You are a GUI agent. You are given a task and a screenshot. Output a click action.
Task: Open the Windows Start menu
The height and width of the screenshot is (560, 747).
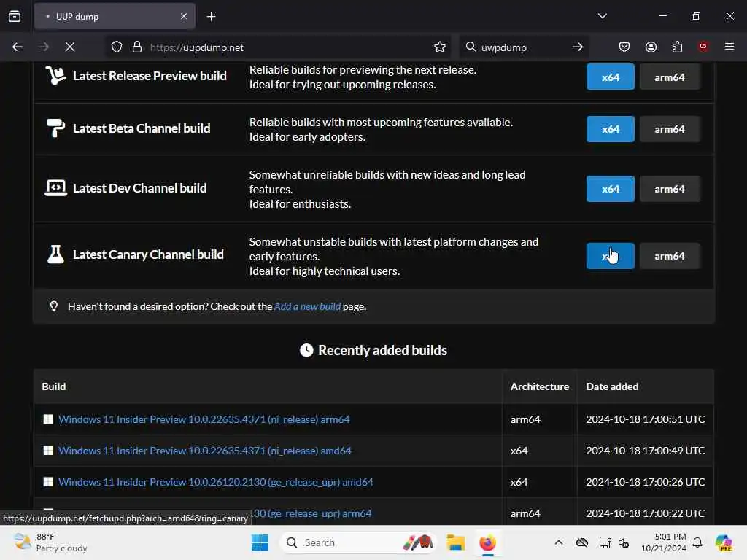coord(260,542)
